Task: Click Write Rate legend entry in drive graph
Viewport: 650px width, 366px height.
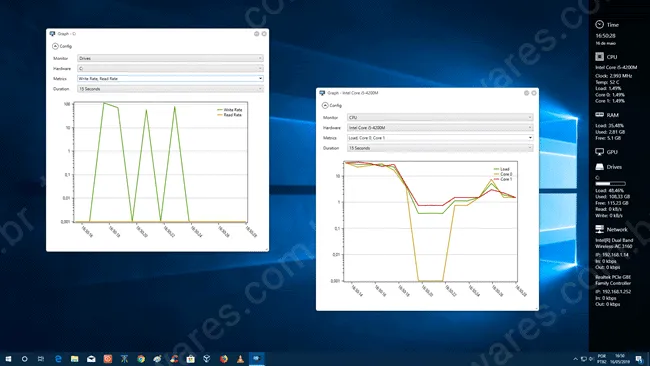Action: 230,110
